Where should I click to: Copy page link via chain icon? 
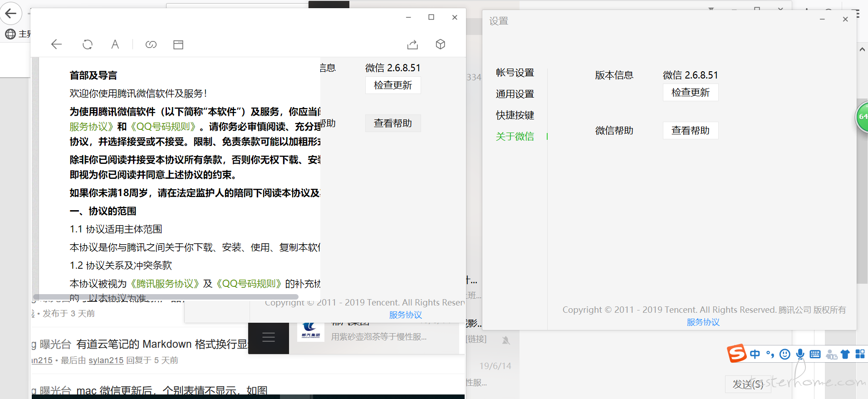[x=151, y=44]
